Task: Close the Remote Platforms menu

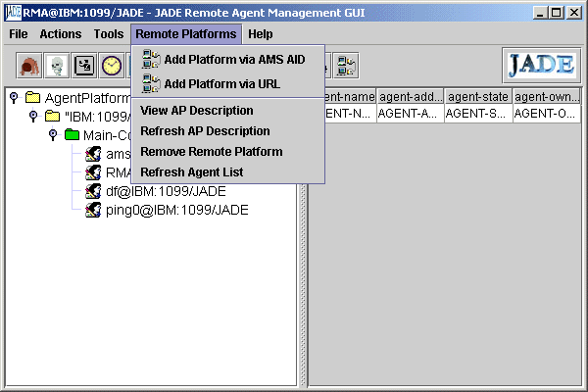Action: click(186, 34)
